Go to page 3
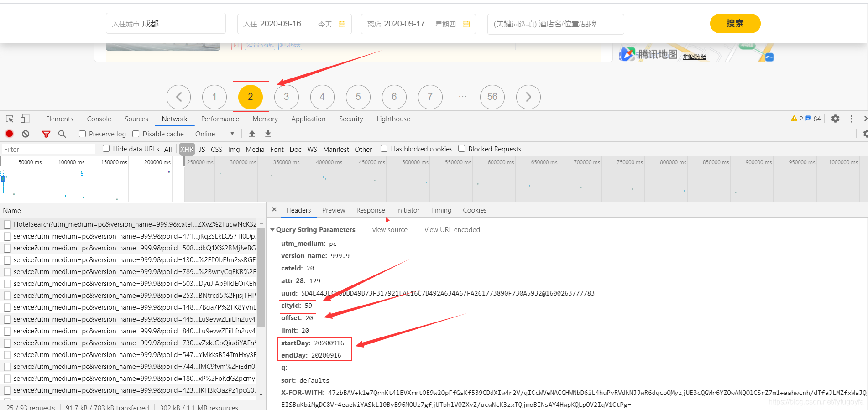Screen dimensions: 868x410 (x=287, y=97)
